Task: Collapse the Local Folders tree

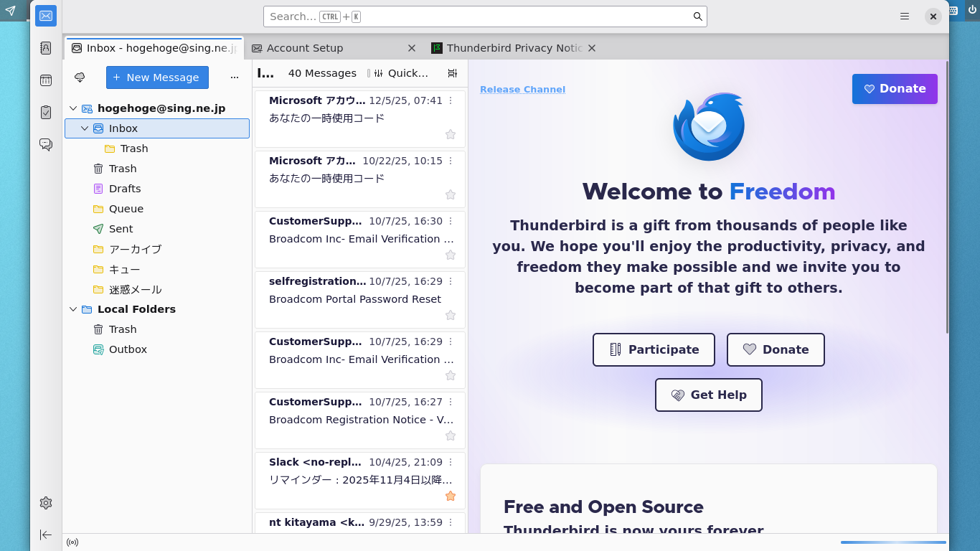Action: click(x=72, y=309)
